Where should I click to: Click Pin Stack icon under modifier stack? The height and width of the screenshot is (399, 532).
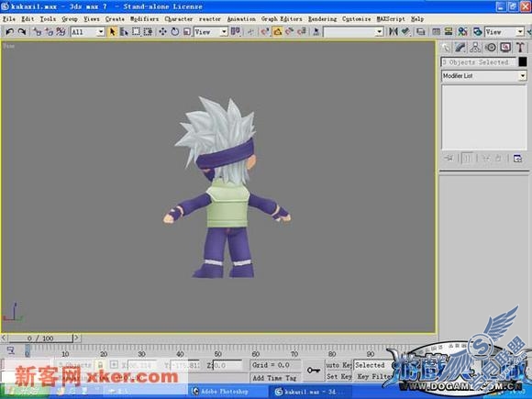pyautogui.click(x=449, y=159)
